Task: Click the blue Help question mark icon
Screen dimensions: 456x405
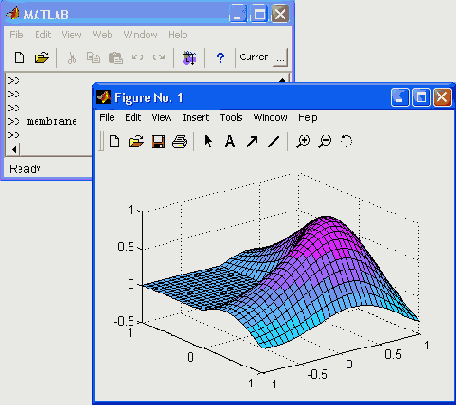Action: click(220, 58)
